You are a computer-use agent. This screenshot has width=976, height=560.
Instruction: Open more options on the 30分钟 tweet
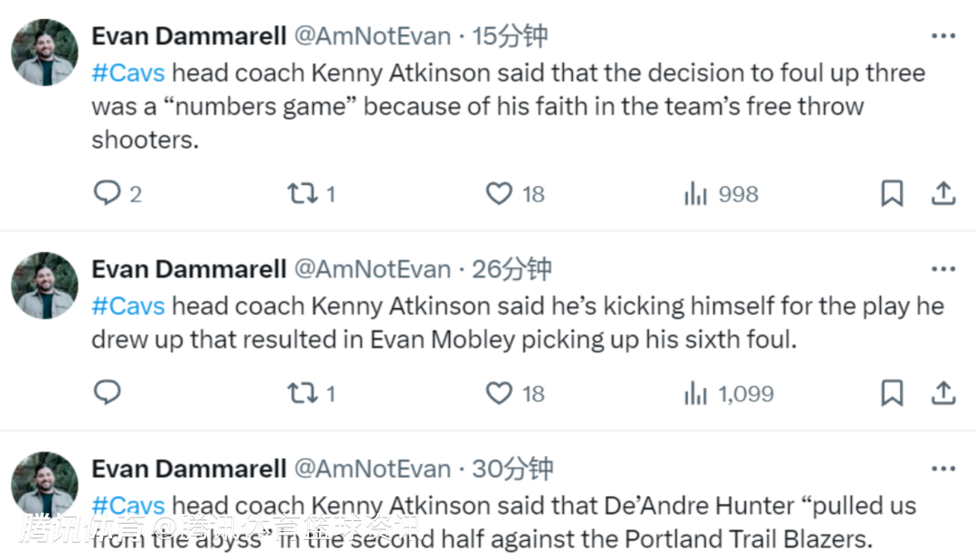943,469
